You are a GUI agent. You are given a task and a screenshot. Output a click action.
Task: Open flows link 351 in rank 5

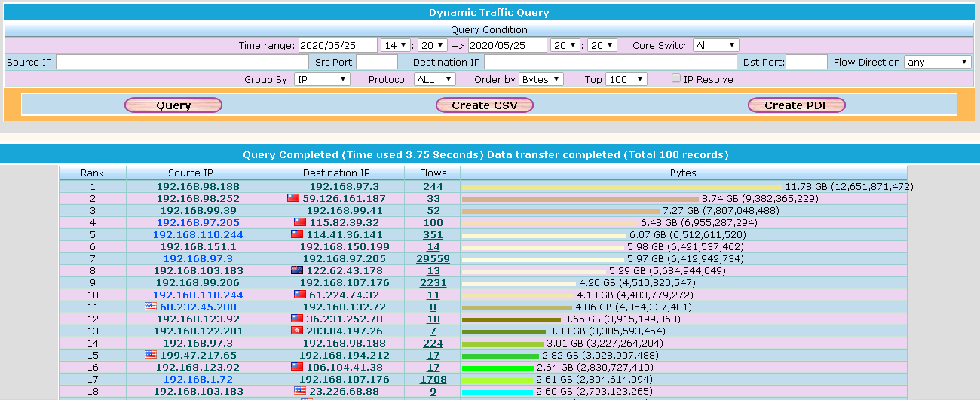pyautogui.click(x=433, y=234)
